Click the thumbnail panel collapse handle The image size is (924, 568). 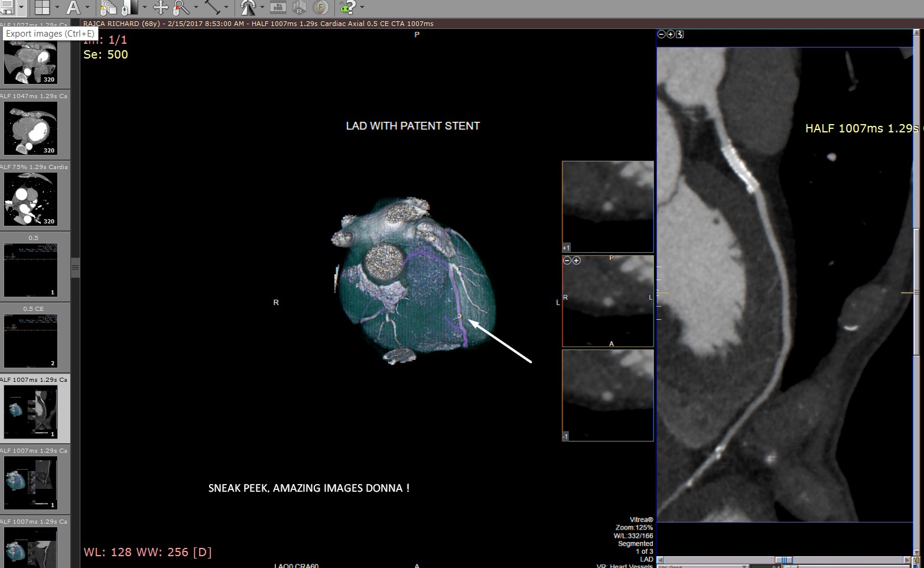(75, 267)
